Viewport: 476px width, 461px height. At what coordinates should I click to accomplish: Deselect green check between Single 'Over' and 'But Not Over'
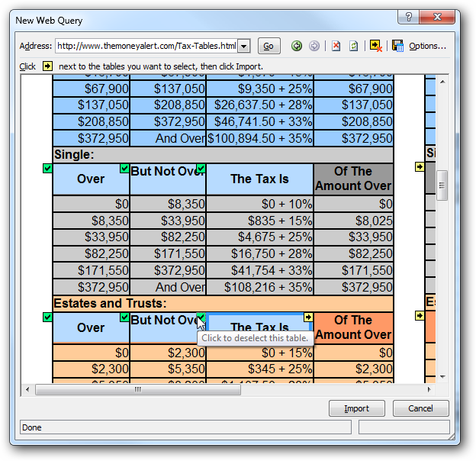tap(124, 168)
